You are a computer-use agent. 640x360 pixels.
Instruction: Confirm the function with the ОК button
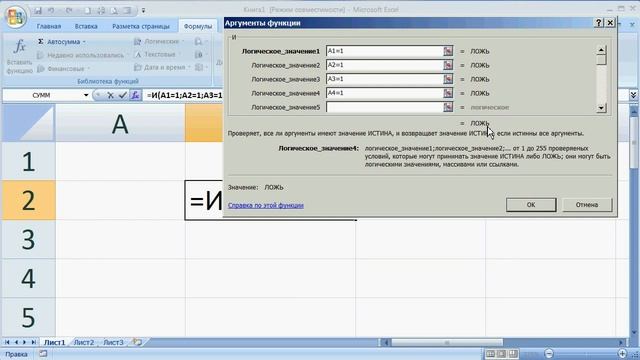pyautogui.click(x=531, y=205)
